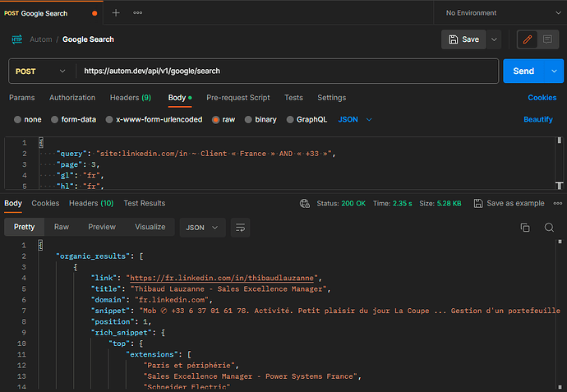This screenshot has width=567, height=392.
Task: Switch to the Params tab
Action: point(21,98)
